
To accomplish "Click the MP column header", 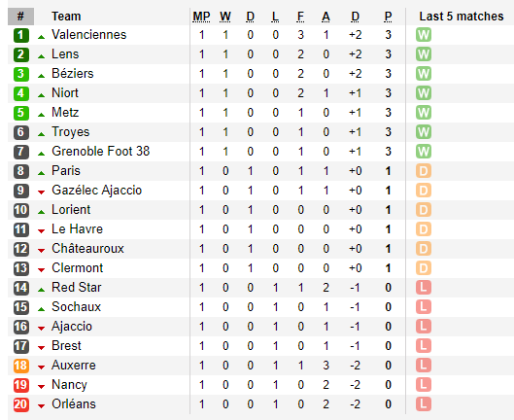I will [x=201, y=17].
